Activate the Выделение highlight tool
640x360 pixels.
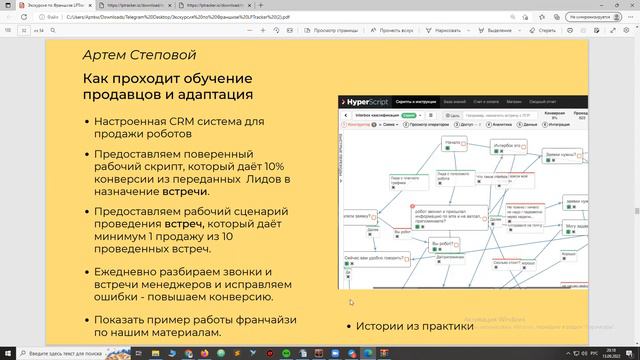[x=495, y=30]
